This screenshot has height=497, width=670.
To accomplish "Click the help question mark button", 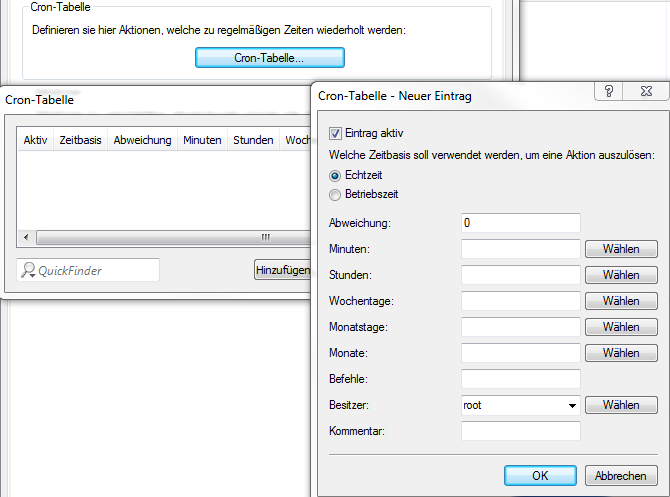I will click(x=609, y=91).
